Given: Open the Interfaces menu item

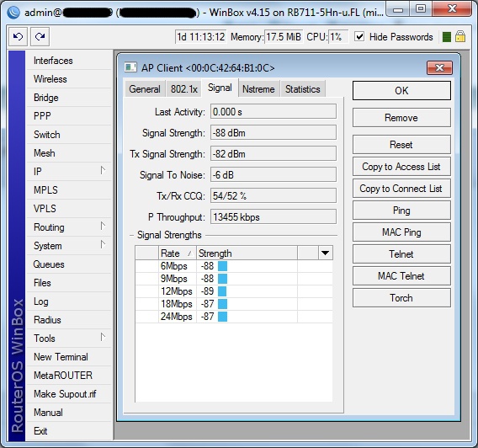Looking at the screenshot, I should [69, 61].
